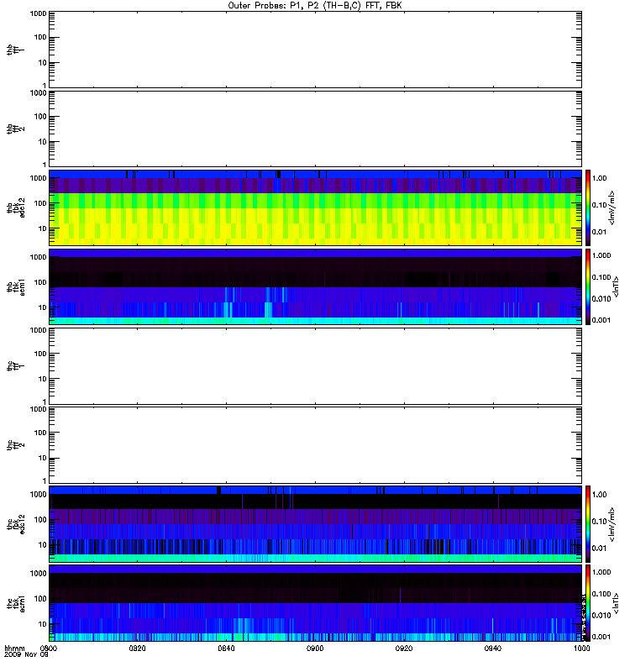
Task: Click the "1.000" value on thb scm1 color bar
Action: tap(601, 255)
